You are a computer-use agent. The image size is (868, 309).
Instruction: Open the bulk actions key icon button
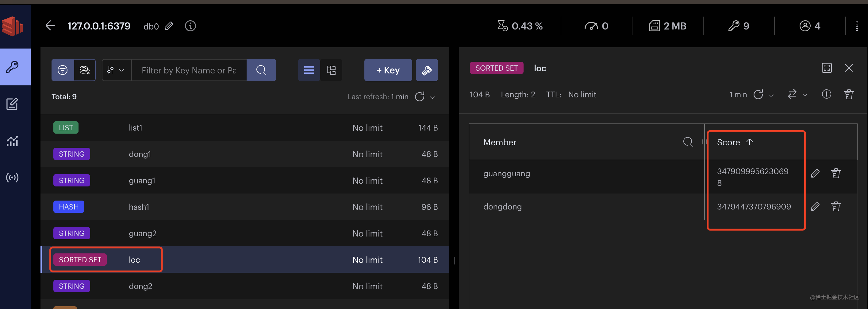pos(427,70)
